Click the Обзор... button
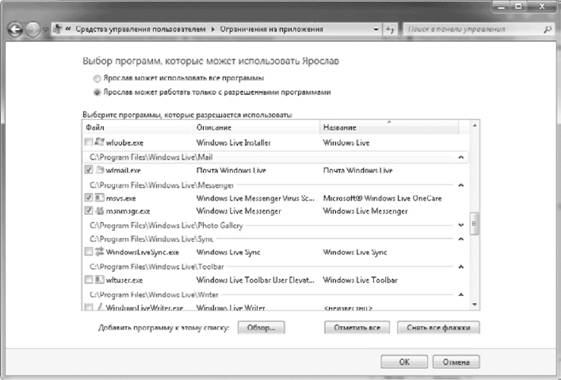The width and height of the screenshot is (561, 380). [x=261, y=327]
